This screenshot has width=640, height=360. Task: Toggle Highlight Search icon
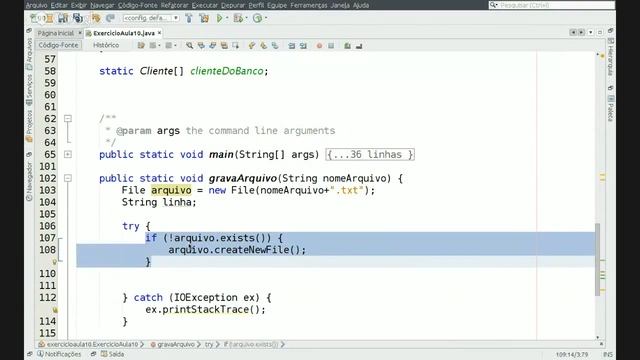tap(224, 46)
